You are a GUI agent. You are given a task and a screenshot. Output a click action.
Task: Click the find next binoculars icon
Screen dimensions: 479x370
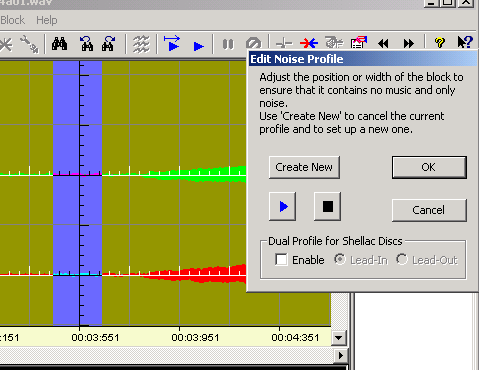[108, 44]
